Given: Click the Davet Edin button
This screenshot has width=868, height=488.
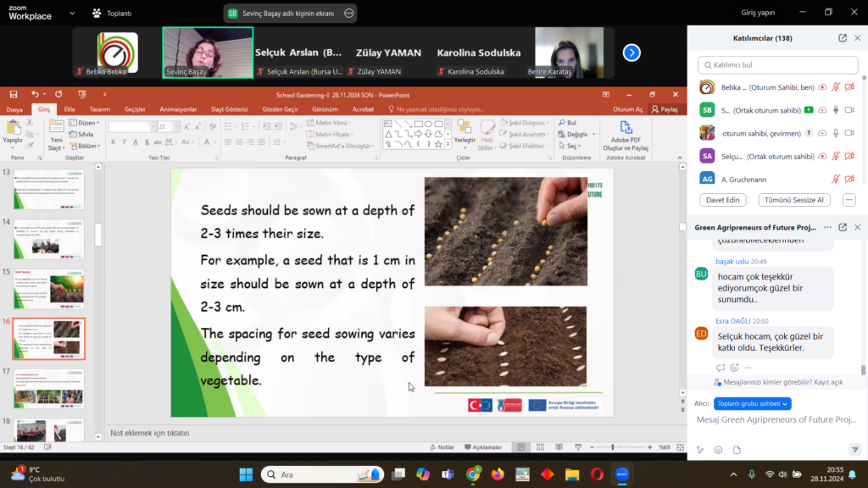Looking at the screenshot, I should 723,200.
